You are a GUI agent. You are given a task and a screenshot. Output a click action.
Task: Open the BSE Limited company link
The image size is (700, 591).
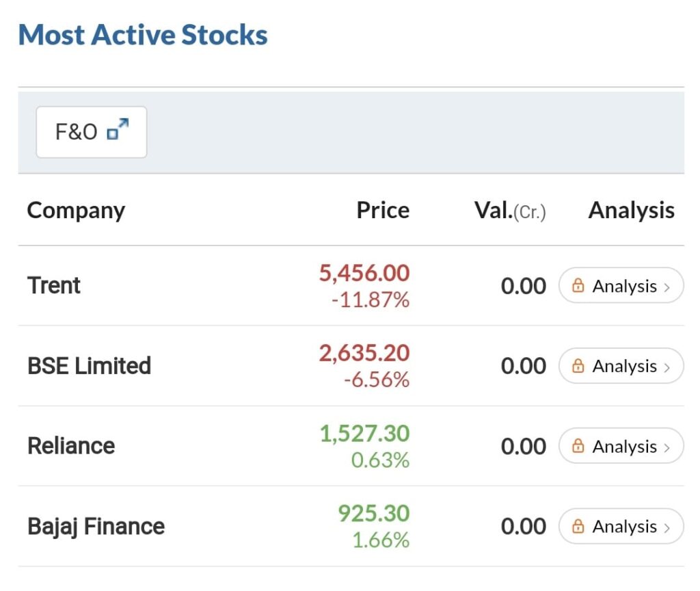click(x=90, y=366)
